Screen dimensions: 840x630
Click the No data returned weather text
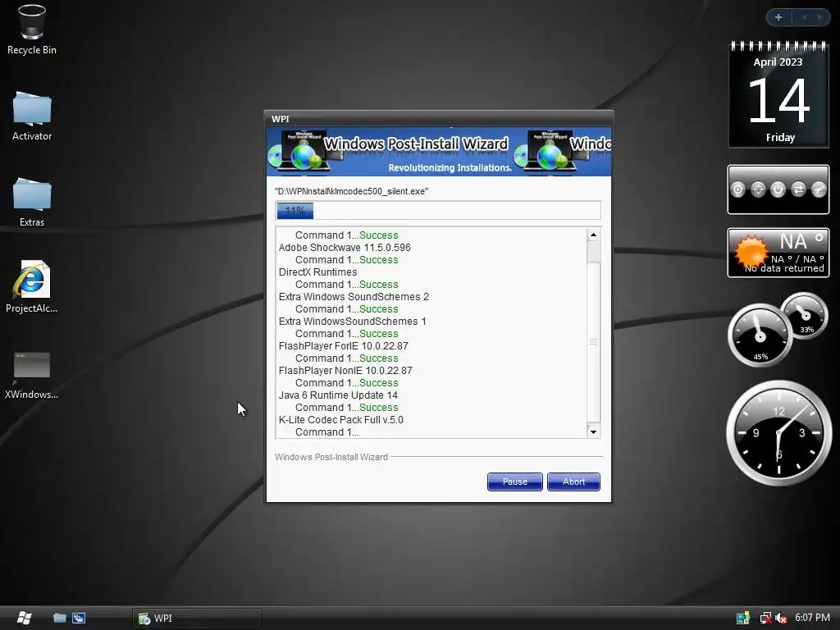point(783,268)
